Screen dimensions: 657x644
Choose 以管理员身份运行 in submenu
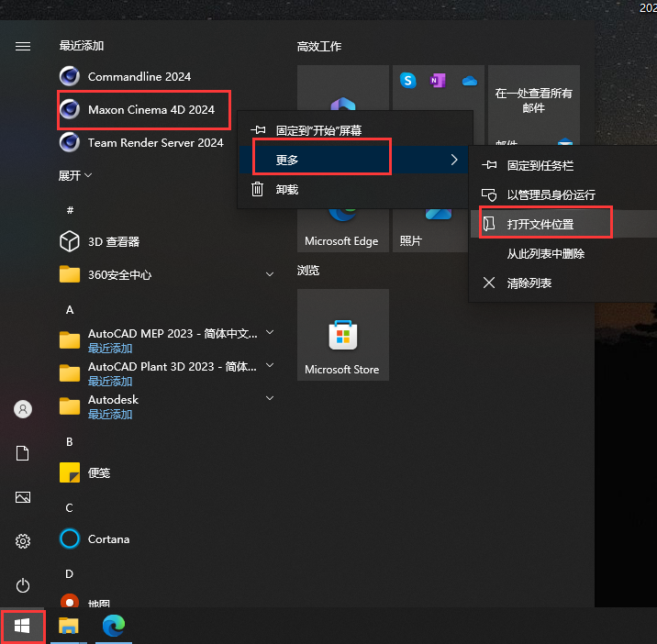tap(563, 194)
